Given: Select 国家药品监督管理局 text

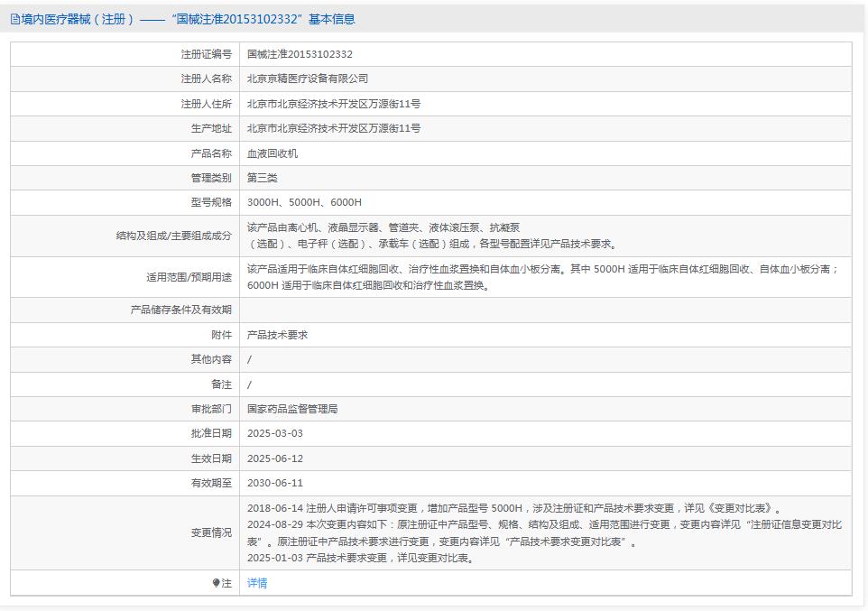Looking at the screenshot, I should [292, 409].
